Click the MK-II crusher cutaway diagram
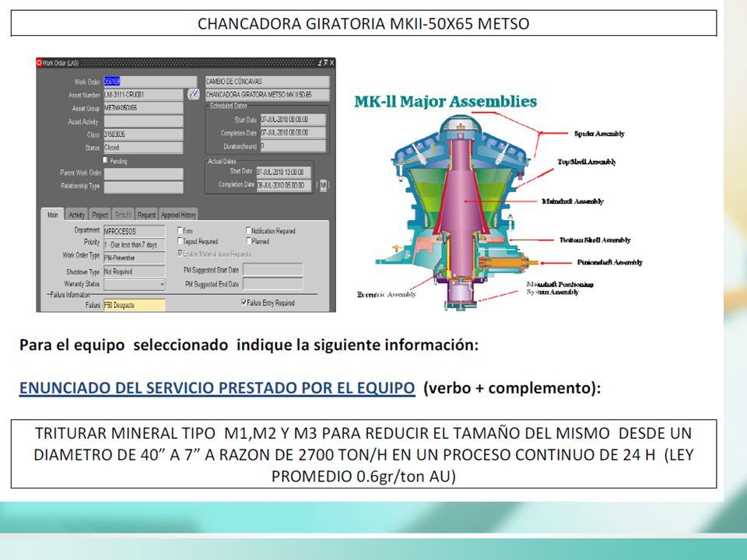The image size is (747, 560). pos(458,212)
